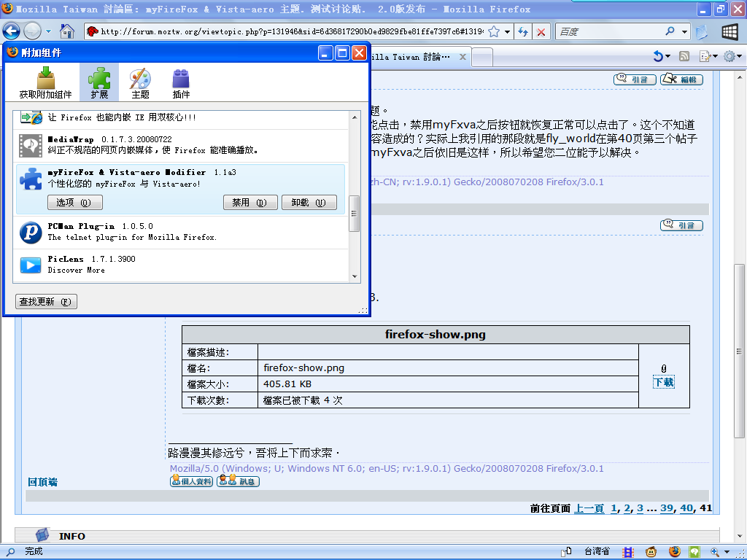Open the gear tools icon

[x=729, y=56]
